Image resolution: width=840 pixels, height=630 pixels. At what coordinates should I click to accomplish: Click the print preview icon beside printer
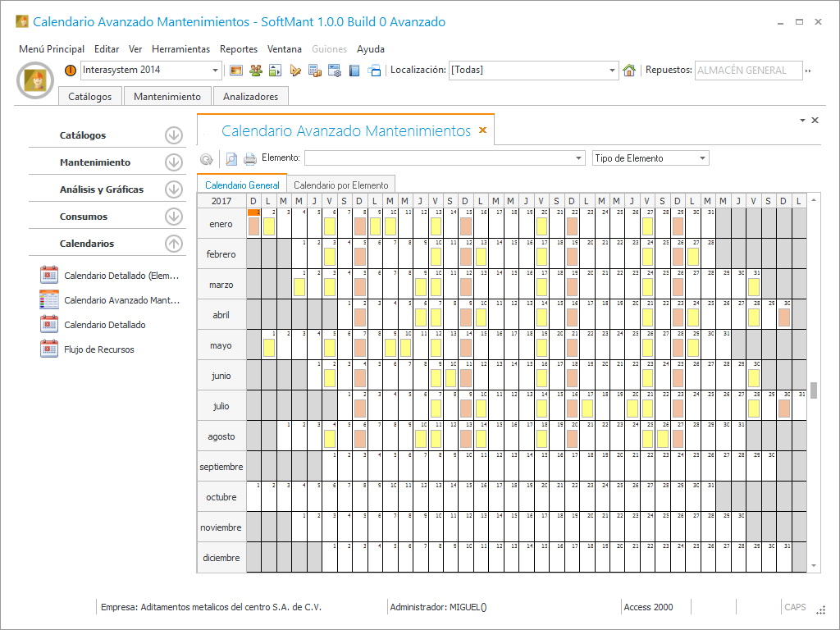pos(231,159)
